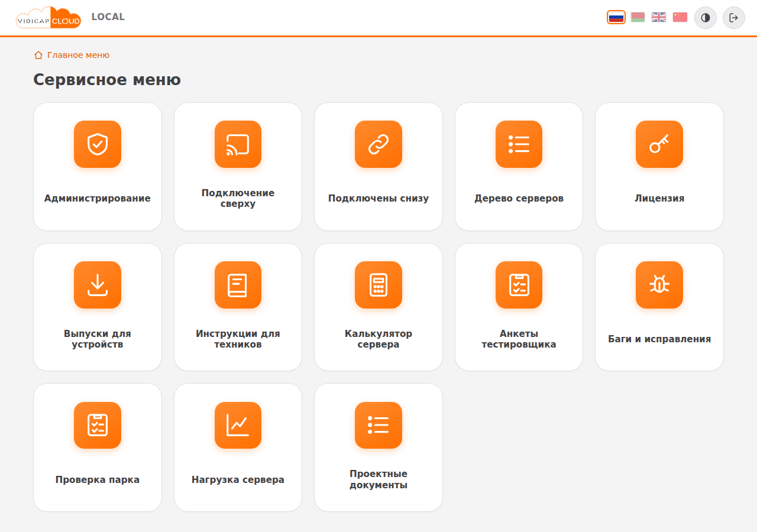Open the key icon for Лицензия
Screen dimensions: 757x532
[x=659, y=144]
